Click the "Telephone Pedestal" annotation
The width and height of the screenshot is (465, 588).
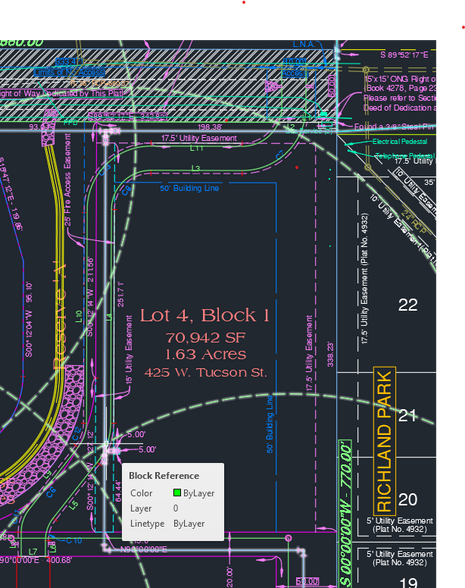pyautogui.click(x=405, y=155)
